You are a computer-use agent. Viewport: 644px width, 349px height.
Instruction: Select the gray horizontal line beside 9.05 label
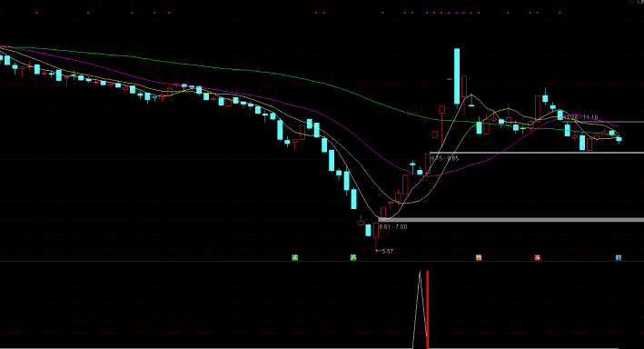point(537,153)
